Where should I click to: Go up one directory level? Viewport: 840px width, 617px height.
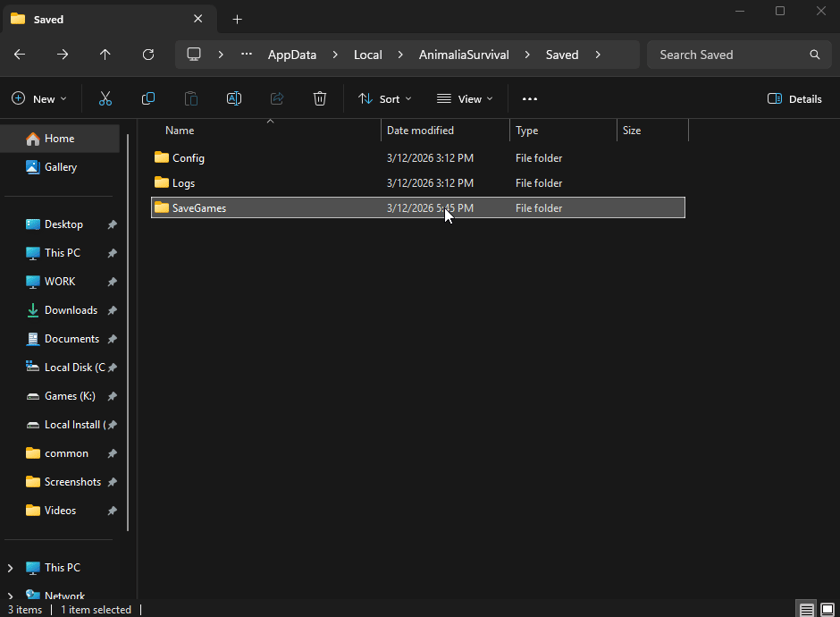coord(105,55)
